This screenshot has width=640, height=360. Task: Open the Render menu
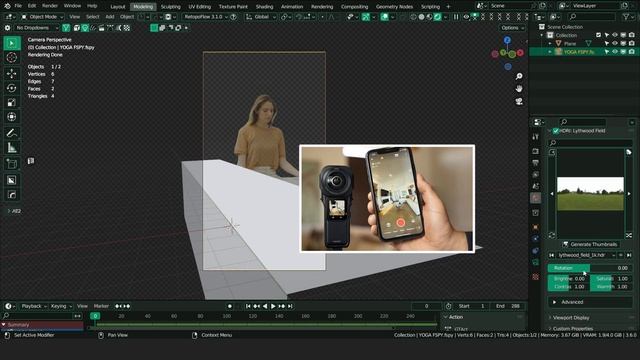click(x=50, y=6)
